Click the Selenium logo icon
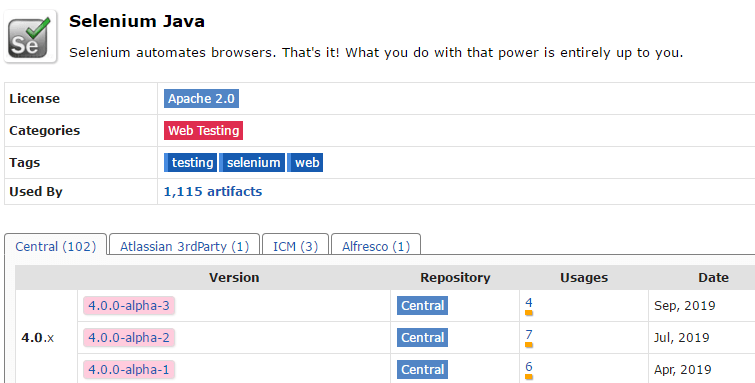 (30, 37)
